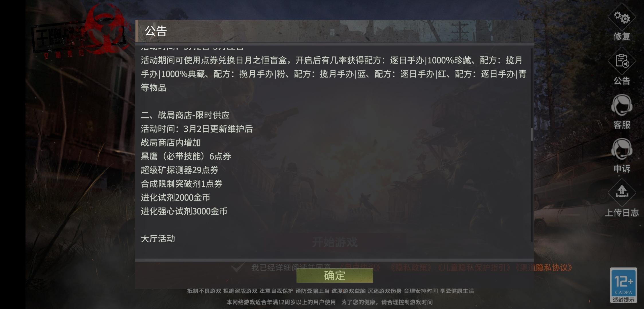This screenshot has height=309, width=644.
Task: Select the 大厅活动 heading in the announcement
Action: click(158, 239)
